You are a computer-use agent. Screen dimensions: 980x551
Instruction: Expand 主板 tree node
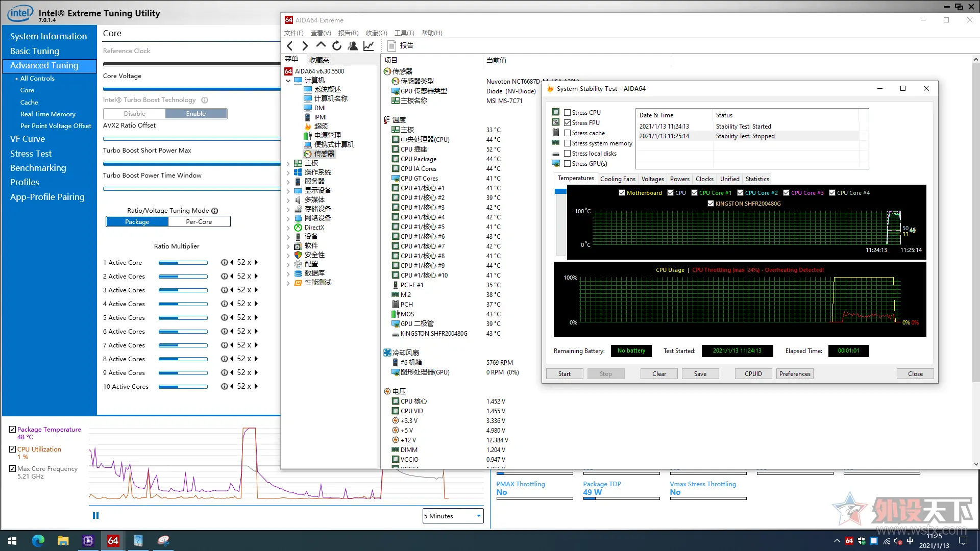[x=288, y=164]
